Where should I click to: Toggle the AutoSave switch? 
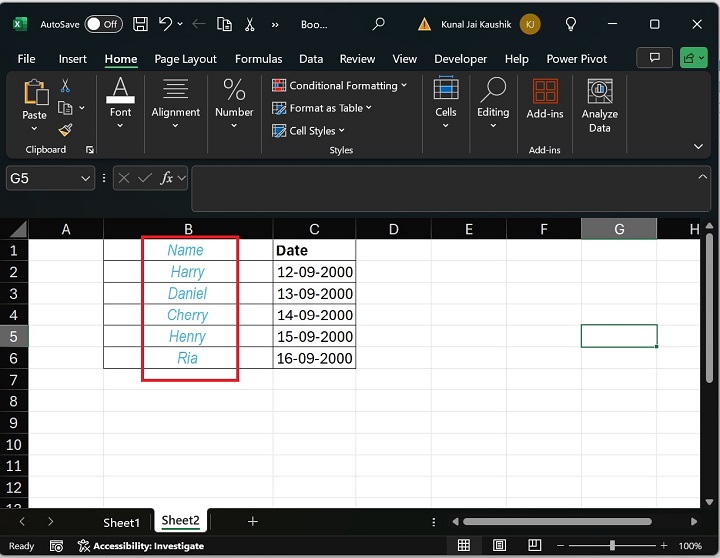click(104, 23)
